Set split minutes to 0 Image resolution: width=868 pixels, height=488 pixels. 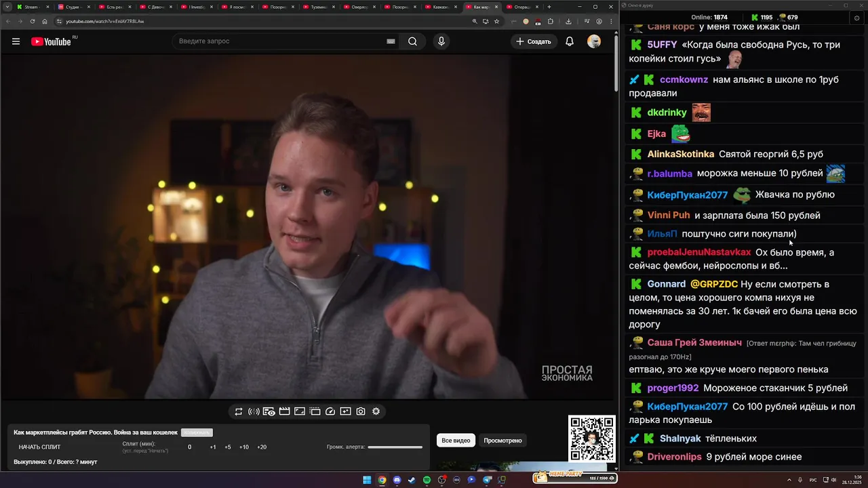[189, 447]
